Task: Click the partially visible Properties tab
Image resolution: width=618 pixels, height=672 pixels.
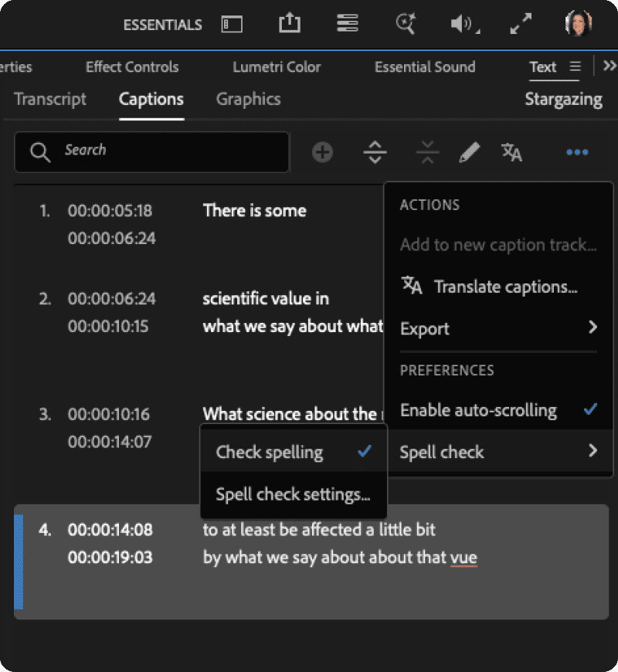Action: click(x=16, y=67)
